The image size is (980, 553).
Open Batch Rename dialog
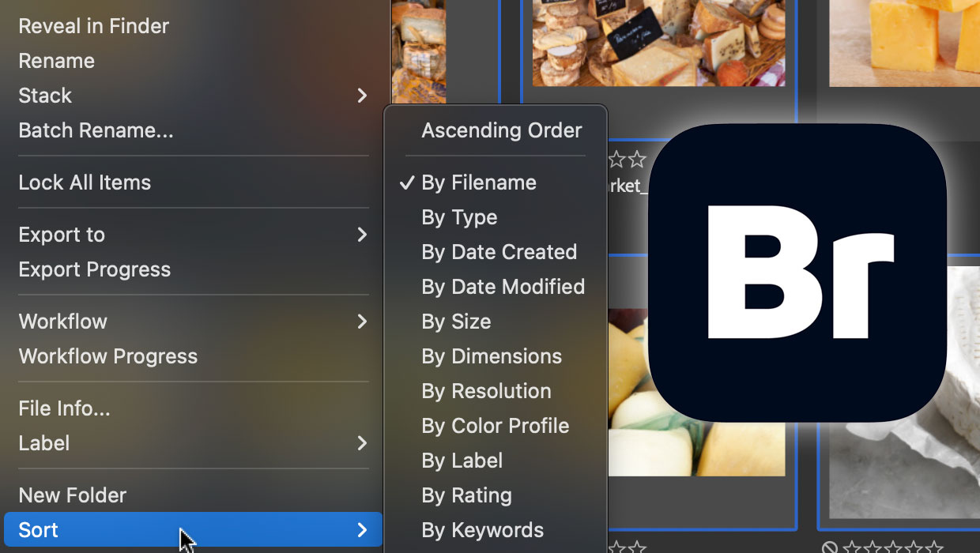pyautogui.click(x=96, y=130)
